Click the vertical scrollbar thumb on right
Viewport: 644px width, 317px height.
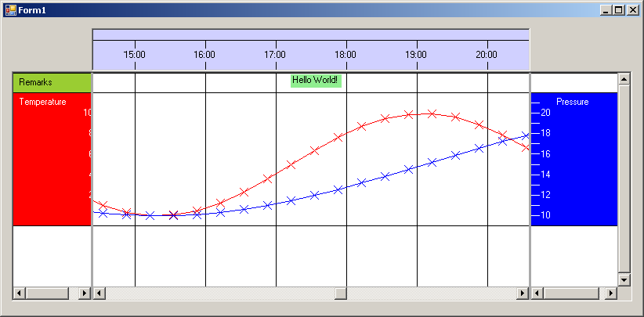624,178
